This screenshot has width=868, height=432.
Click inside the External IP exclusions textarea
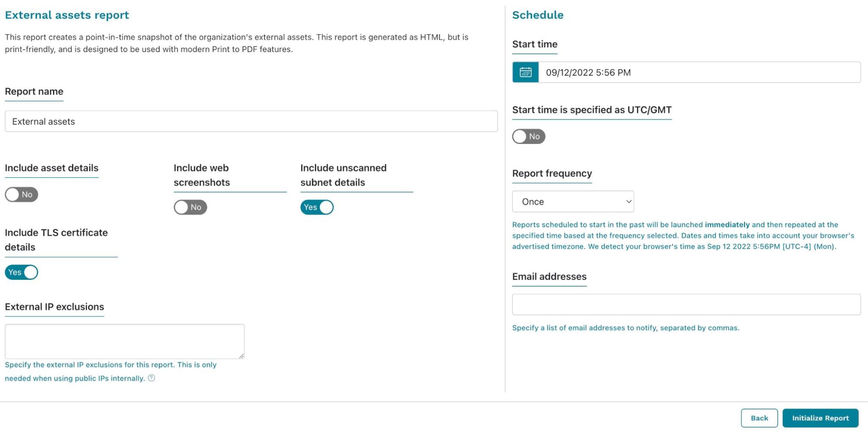(125, 341)
